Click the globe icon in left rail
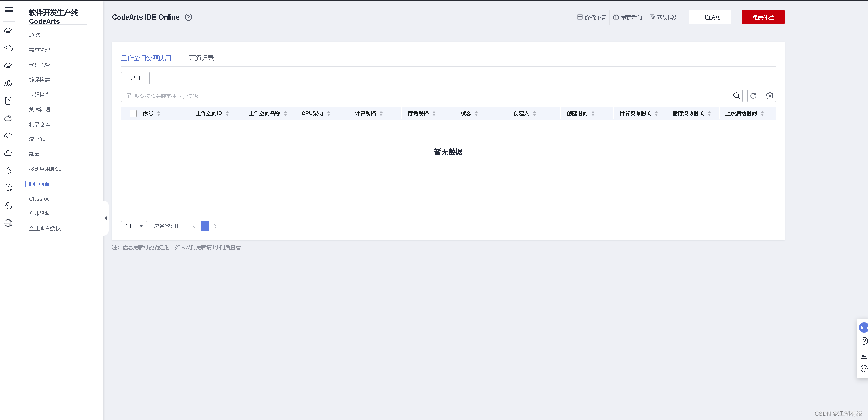The image size is (868, 420). pos(8,223)
